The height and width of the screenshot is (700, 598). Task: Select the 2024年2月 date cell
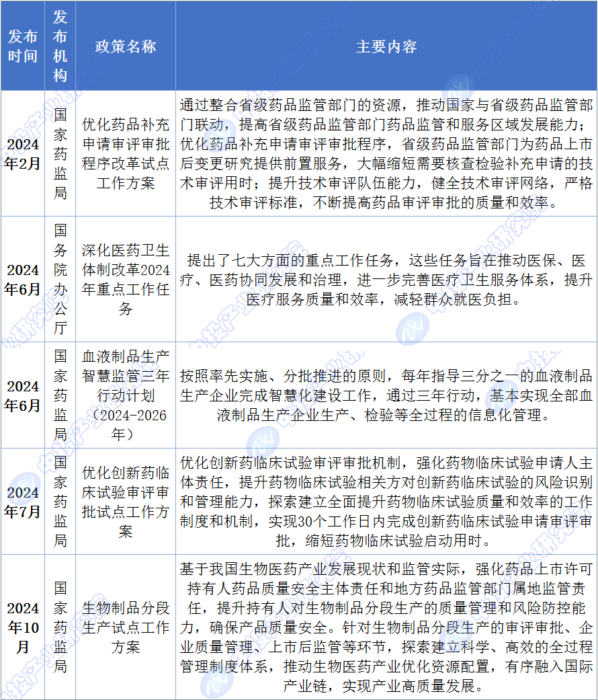click(22, 154)
